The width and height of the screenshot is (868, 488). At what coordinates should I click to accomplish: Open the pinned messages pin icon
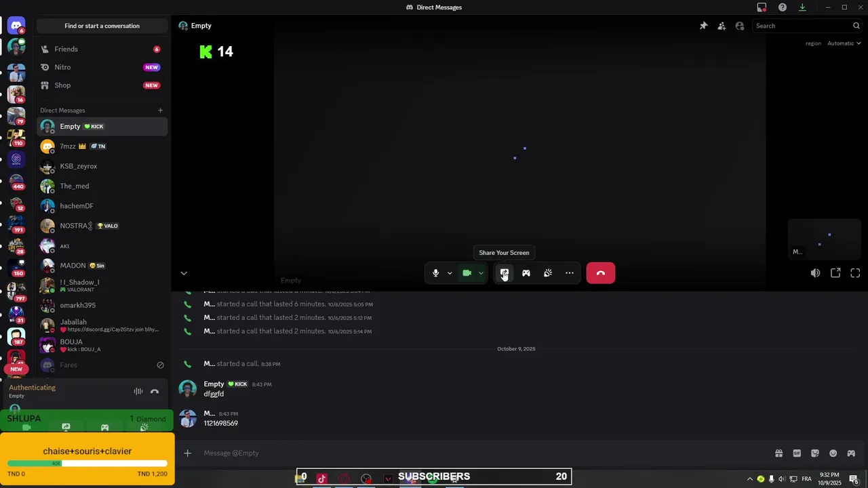704,26
